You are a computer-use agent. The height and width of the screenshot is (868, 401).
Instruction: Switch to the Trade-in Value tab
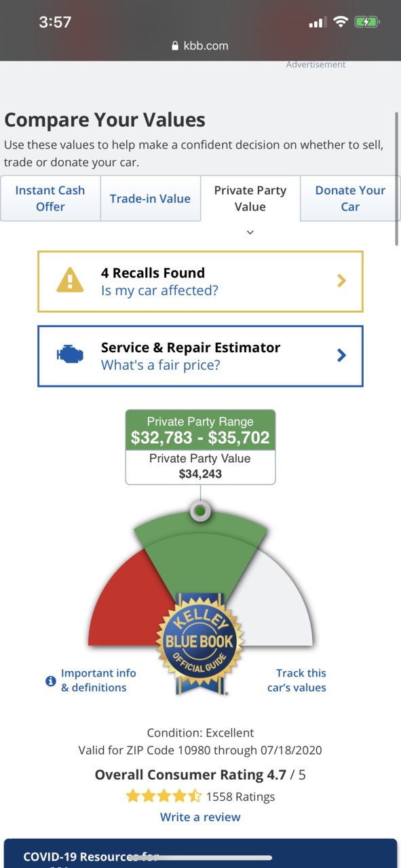click(151, 198)
